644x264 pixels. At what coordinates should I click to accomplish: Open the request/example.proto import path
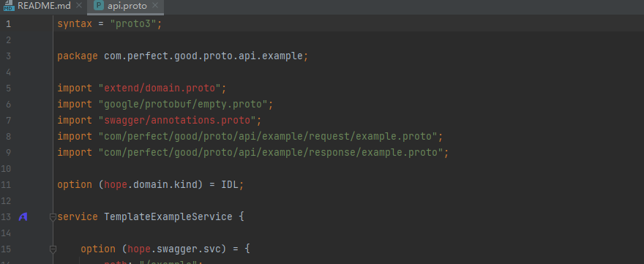[268, 136]
